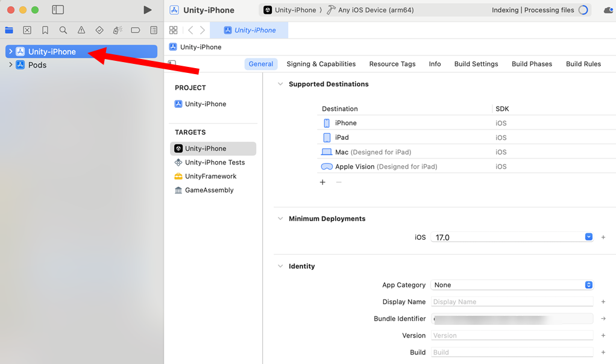Select the Unity-iPhone editor tab
The height and width of the screenshot is (364, 616).
(x=249, y=30)
